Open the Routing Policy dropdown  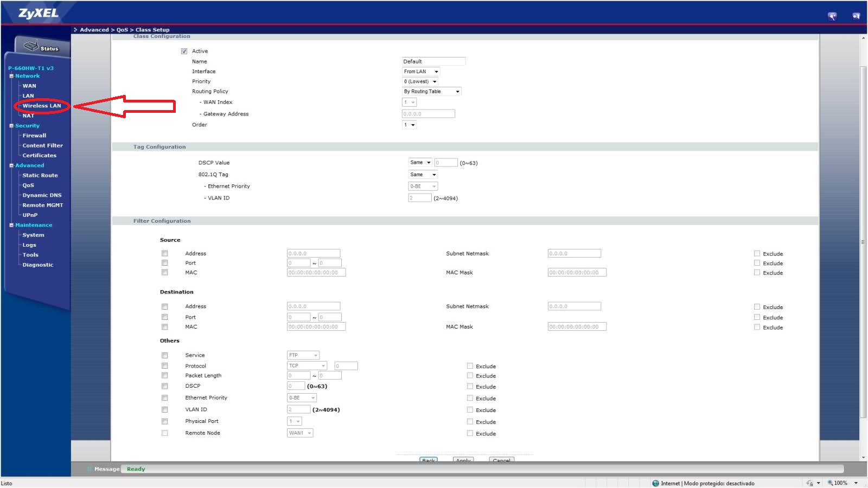click(432, 92)
